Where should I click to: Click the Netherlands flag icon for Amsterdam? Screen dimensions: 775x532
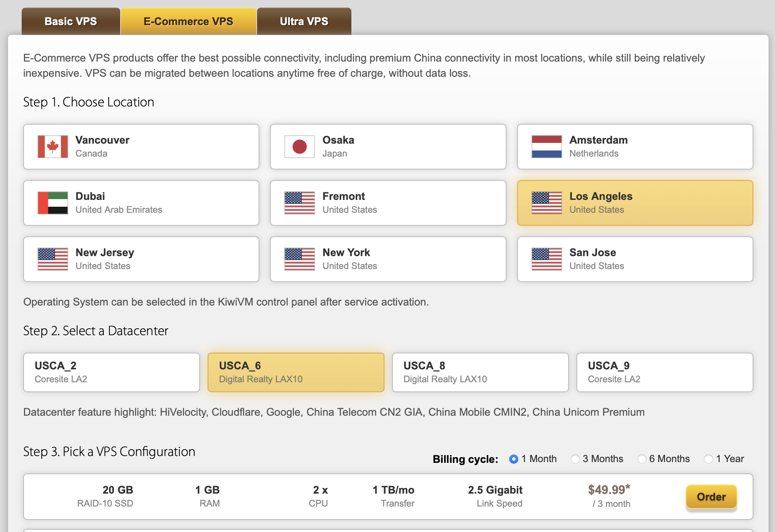pyautogui.click(x=546, y=147)
